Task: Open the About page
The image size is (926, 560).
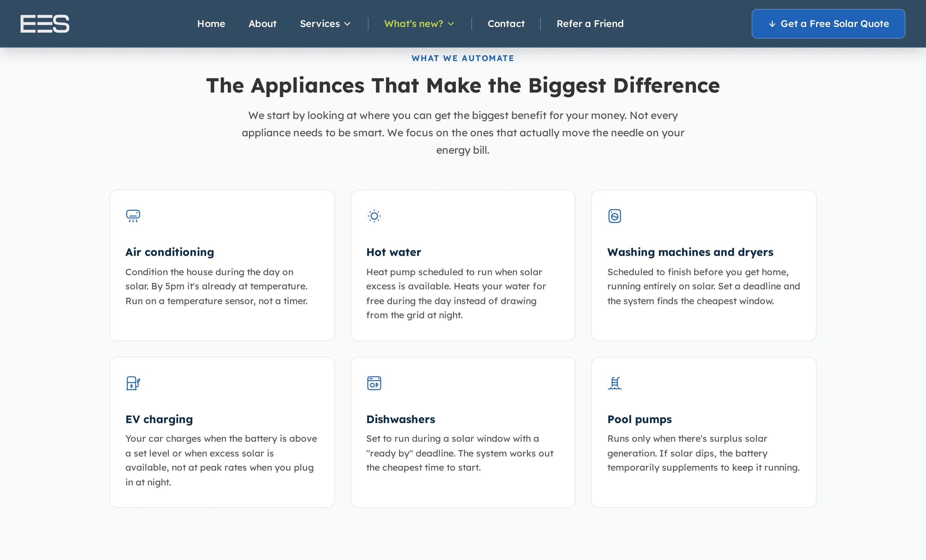Action: (x=262, y=24)
